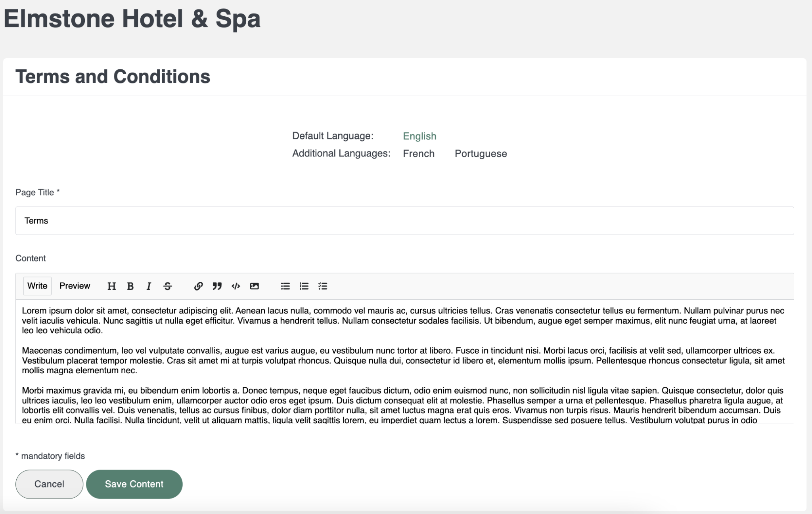Toggle bold text formatting
The height and width of the screenshot is (514, 812).
[x=130, y=286]
